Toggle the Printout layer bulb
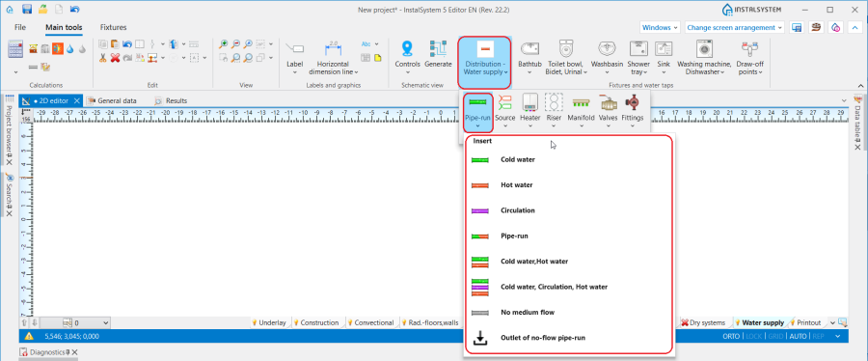 point(793,322)
